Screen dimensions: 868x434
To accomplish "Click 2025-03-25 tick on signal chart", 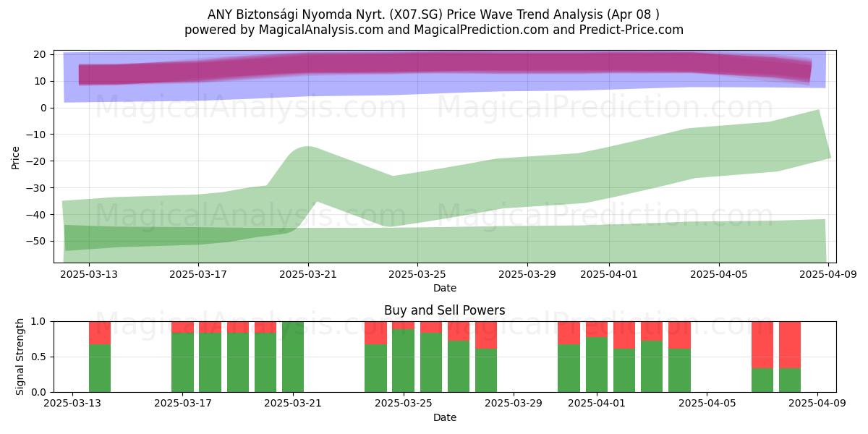I will [x=403, y=404].
